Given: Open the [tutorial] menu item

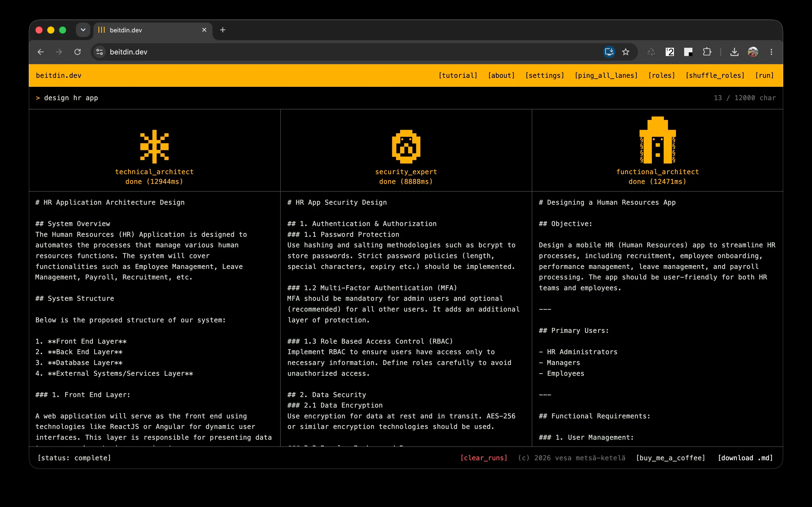Looking at the screenshot, I should (x=458, y=76).
